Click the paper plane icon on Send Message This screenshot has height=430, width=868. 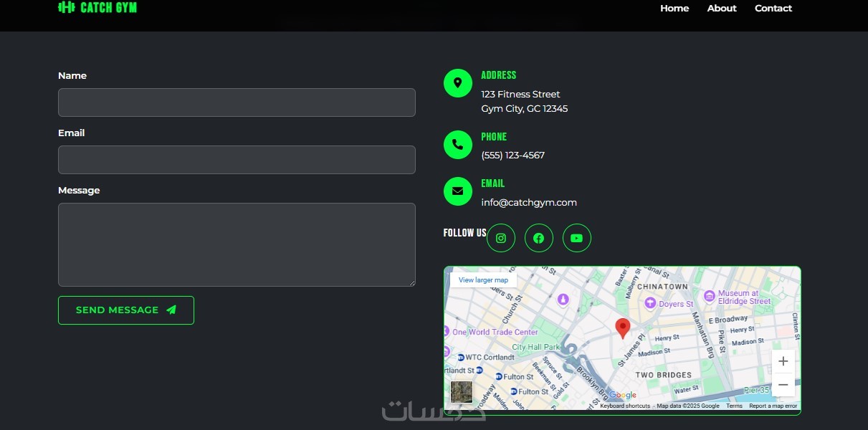pos(171,310)
